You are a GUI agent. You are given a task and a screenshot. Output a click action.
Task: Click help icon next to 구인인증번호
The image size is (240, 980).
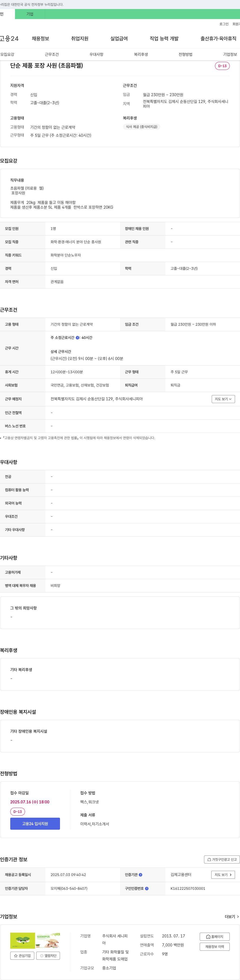[146, 888]
